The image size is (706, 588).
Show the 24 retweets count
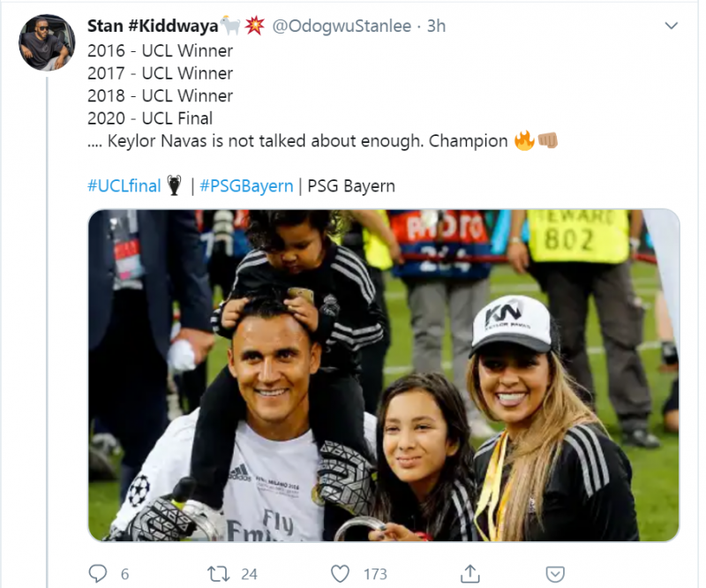pos(249,574)
